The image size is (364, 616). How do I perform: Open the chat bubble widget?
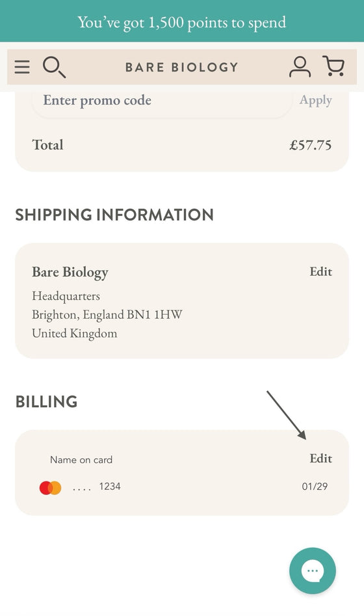point(313,571)
